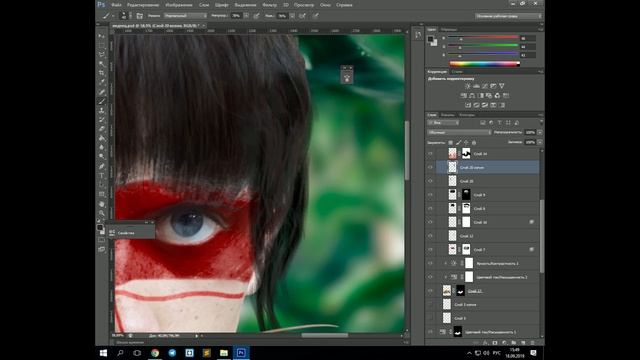Enable airbrush mode in options bar
Screen dimensions: 640x360
(x=302, y=16)
